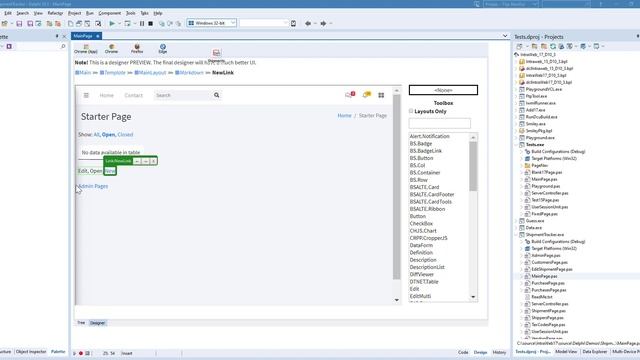Select the Chrome browser icon
This screenshot has width=640, height=360.
pyautogui.click(x=111, y=49)
